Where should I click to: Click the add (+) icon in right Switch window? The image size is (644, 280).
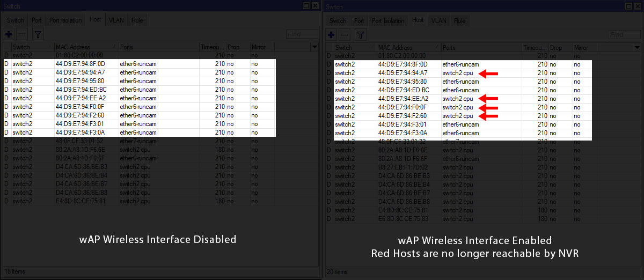(331, 35)
